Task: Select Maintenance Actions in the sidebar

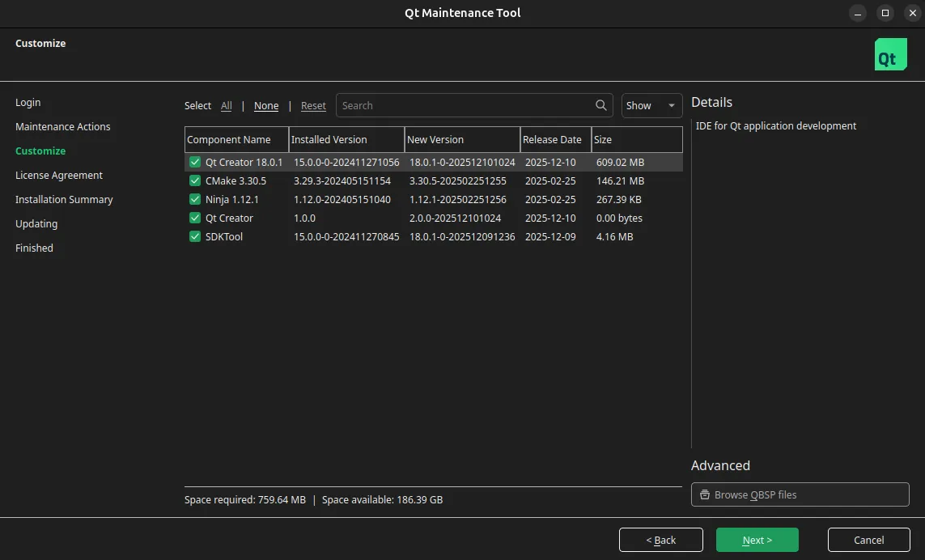Action: [x=62, y=126]
